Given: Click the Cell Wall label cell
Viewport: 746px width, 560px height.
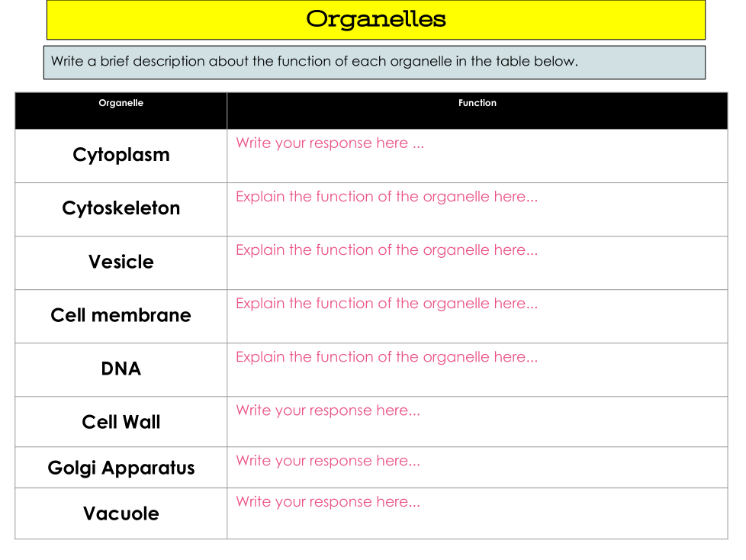Looking at the screenshot, I should pos(121,422).
